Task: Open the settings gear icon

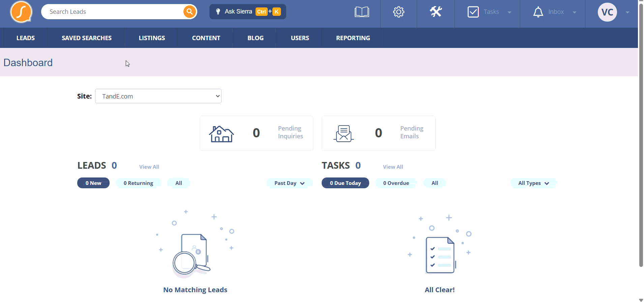Action: click(399, 12)
